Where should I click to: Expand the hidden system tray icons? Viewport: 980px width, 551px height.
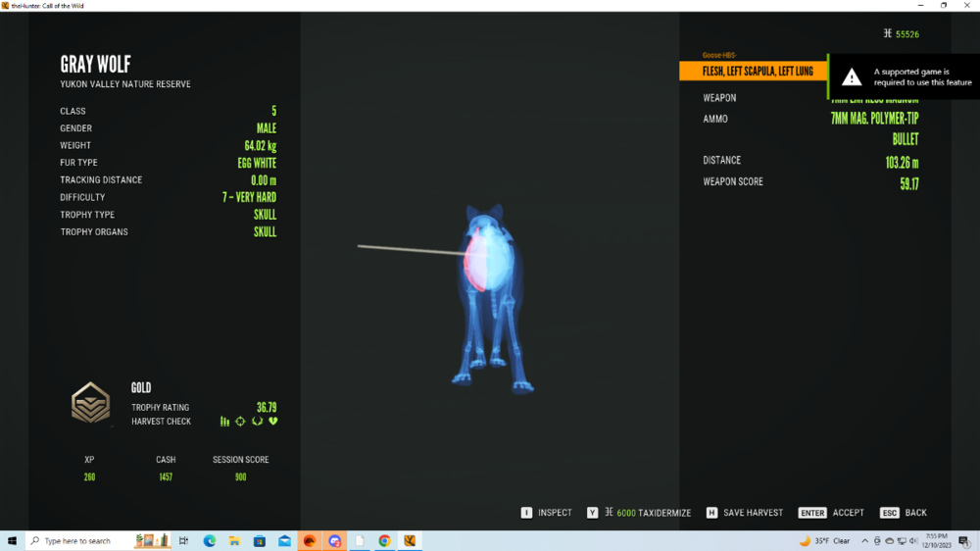click(x=865, y=541)
